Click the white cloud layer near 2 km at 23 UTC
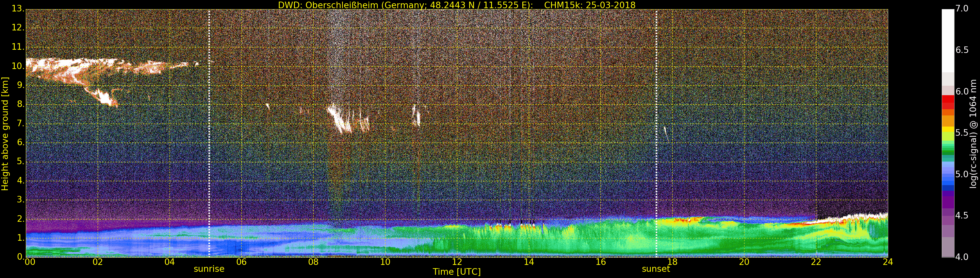980x278 pixels. [x=852, y=218]
